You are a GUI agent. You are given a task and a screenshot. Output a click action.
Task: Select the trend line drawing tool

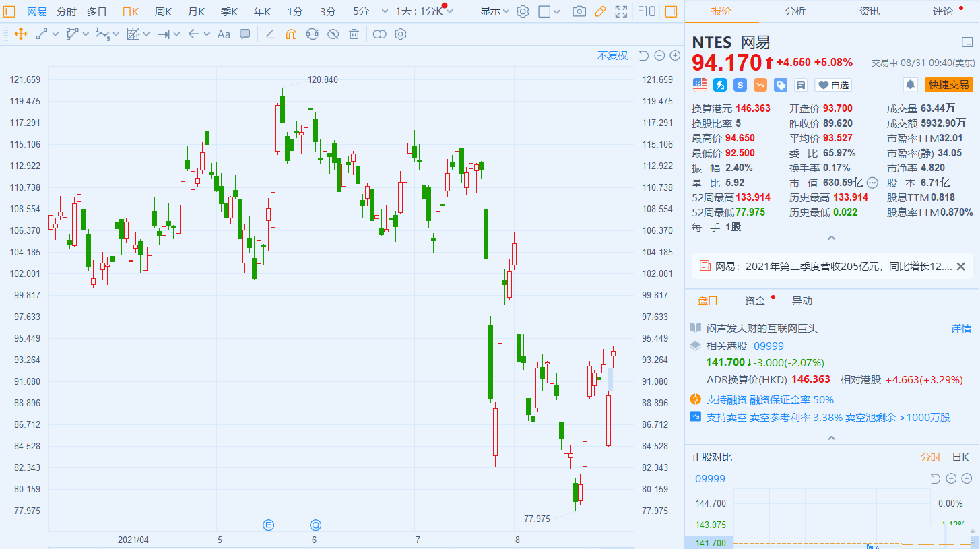coord(42,34)
